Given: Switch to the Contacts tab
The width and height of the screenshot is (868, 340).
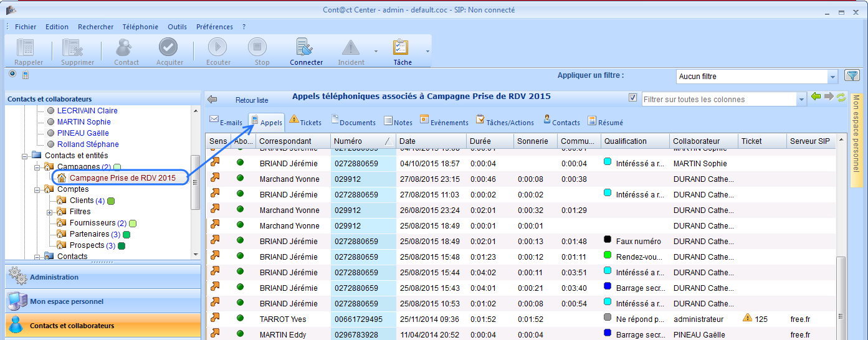Looking at the screenshot, I should (x=561, y=122).
